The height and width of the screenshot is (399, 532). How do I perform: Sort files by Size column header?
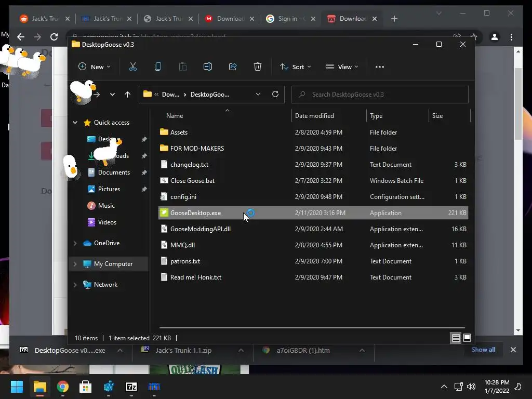[437, 116]
